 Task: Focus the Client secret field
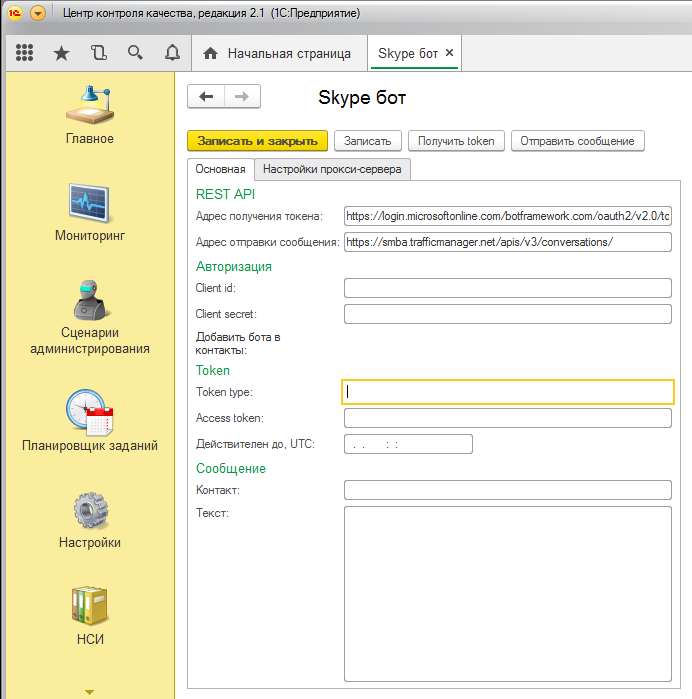[508, 314]
